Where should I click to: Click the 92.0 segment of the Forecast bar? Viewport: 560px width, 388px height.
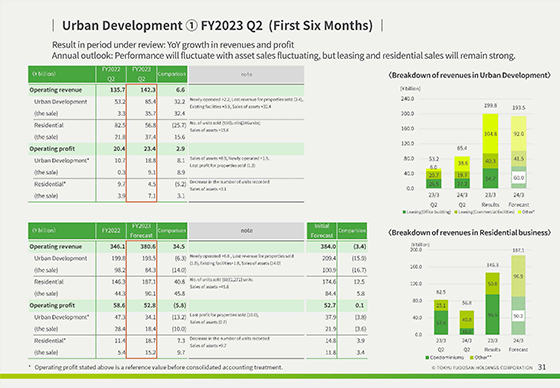pos(518,134)
